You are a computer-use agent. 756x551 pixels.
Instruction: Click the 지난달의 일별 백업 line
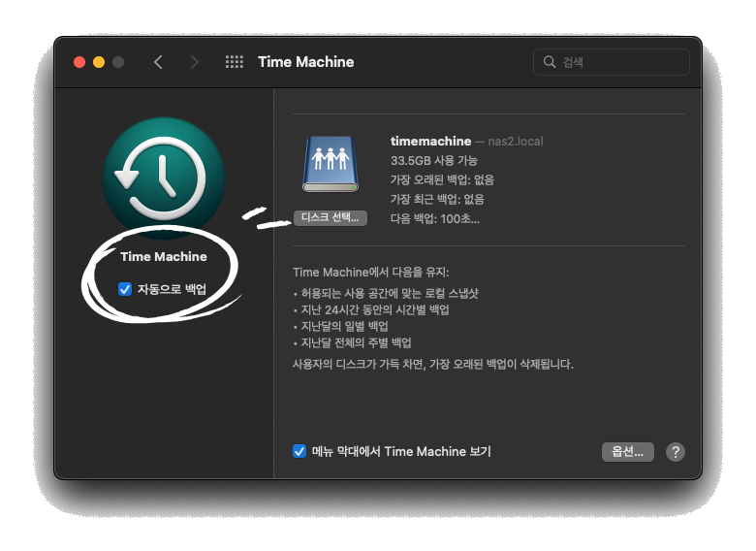pyautogui.click(x=341, y=326)
